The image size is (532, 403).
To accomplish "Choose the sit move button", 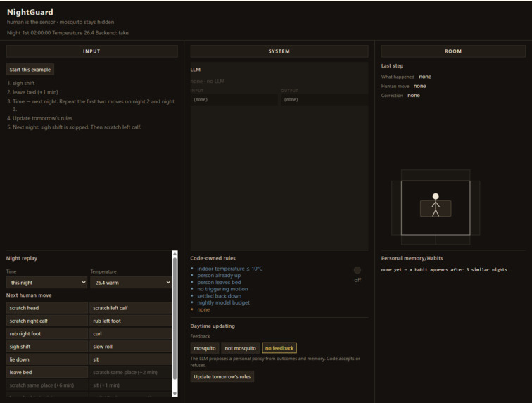I will (131, 359).
